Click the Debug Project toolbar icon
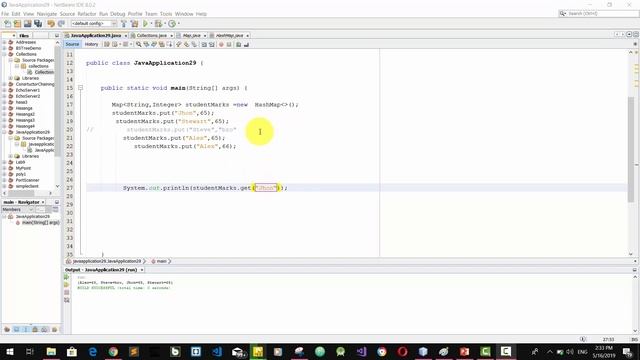 (x=158, y=24)
